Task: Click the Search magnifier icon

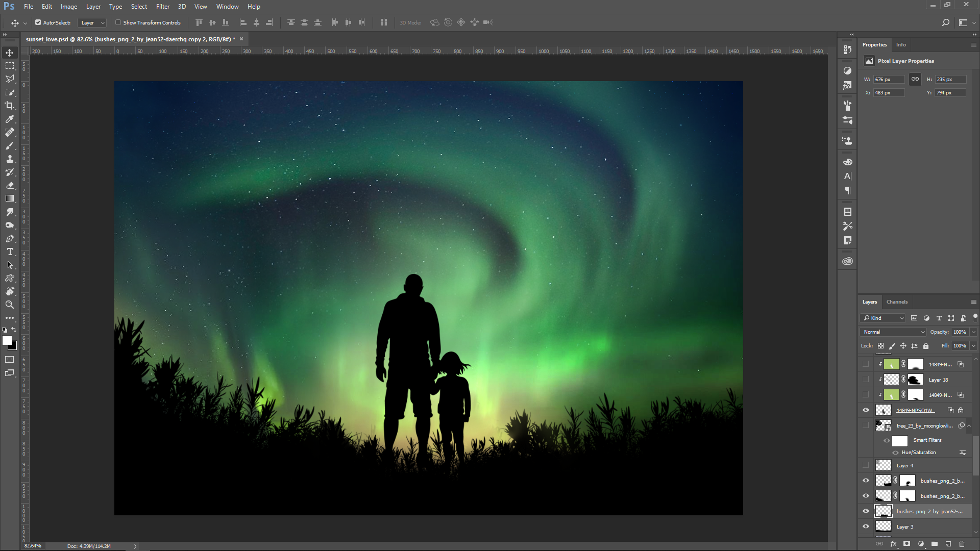Action: [x=945, y=22]
